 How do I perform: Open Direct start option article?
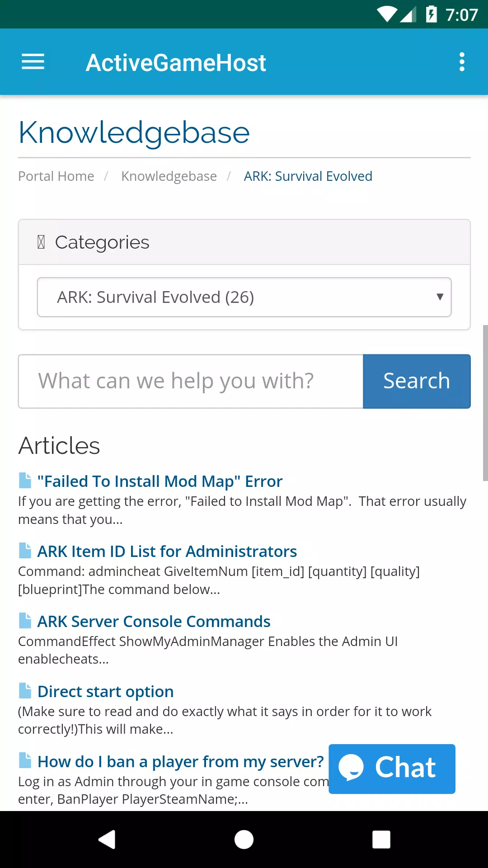tap(106, 691)
